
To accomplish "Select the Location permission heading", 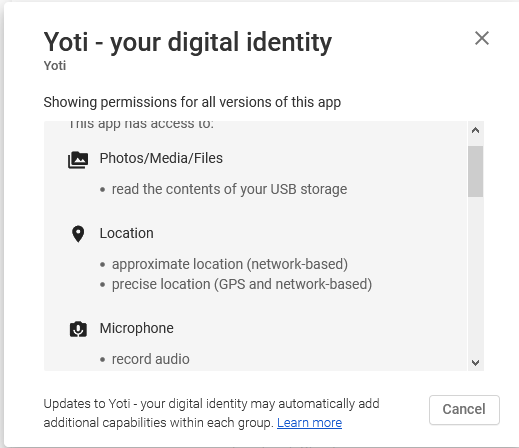I will pyautogui.click(x=127, y=233).
